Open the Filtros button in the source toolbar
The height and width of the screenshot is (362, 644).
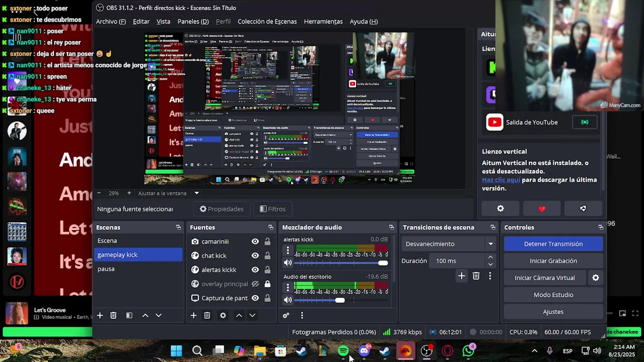(x=272, y=209)
